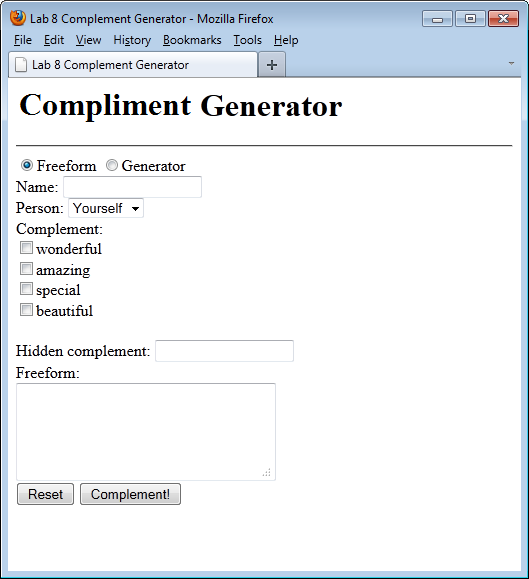Select the Freeform radio button
The width and height of the screenshot is (529, 579).
(x=27, y=165)
